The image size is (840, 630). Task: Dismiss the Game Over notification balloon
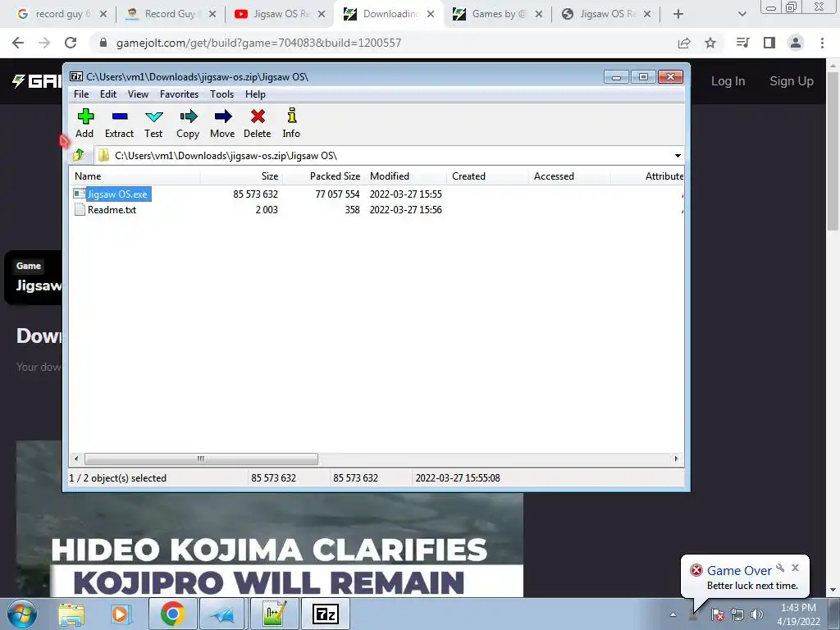tap(796, 568)
